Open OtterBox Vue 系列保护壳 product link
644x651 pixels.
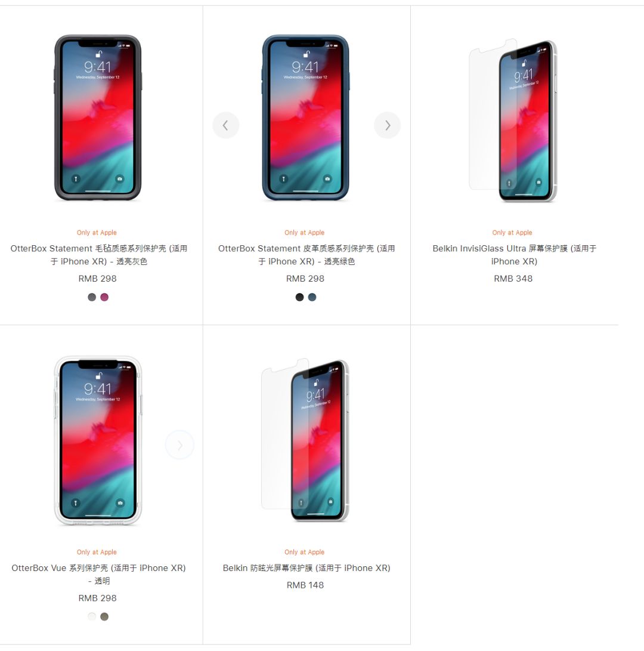97,574
